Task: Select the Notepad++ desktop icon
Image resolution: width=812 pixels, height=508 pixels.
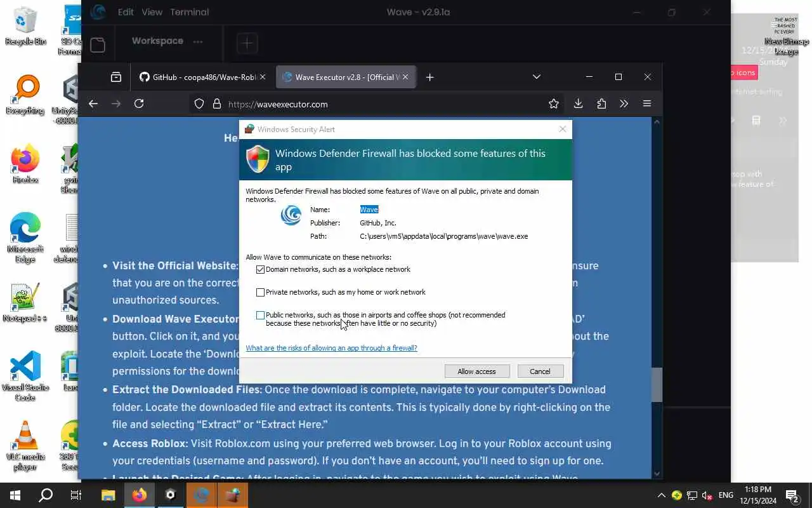Action: [x=25, y=303]
